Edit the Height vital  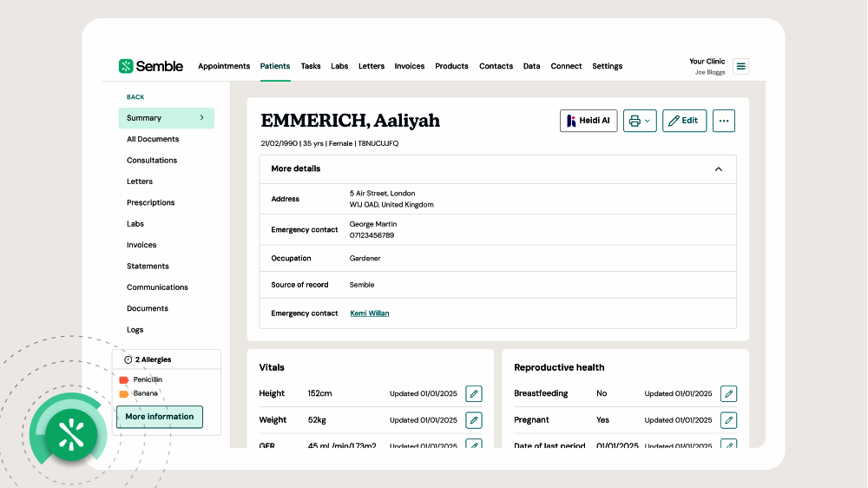pos(474,394)
